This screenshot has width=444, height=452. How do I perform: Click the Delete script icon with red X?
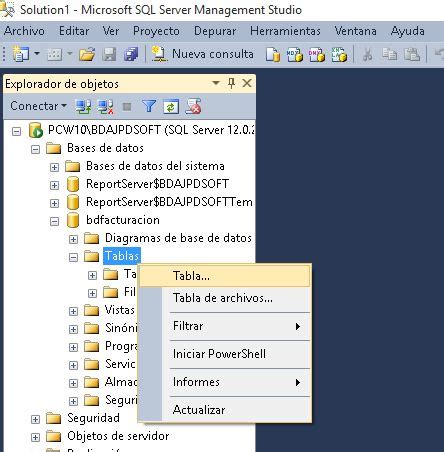pos(193,107)
